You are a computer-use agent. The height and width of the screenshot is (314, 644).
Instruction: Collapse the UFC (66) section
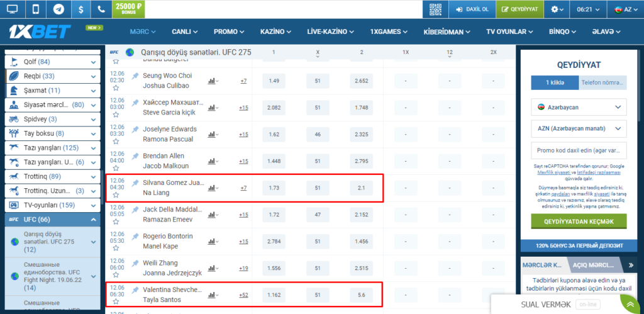pos(93,220)
